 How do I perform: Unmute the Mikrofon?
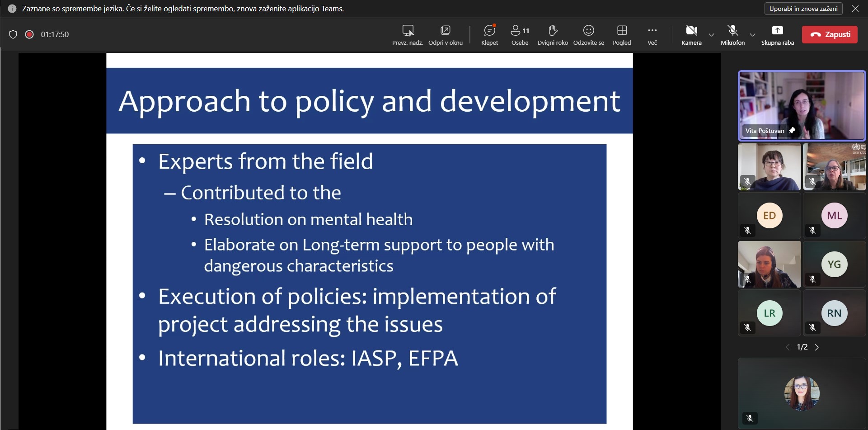point(732,35)
